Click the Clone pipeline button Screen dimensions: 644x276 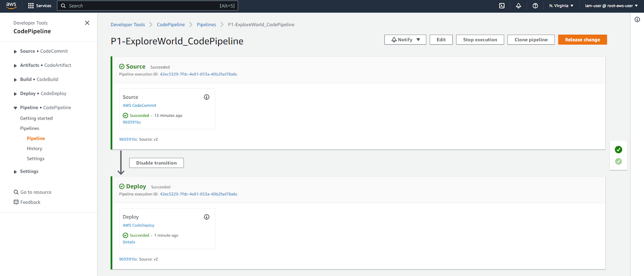tap(531, 39)
